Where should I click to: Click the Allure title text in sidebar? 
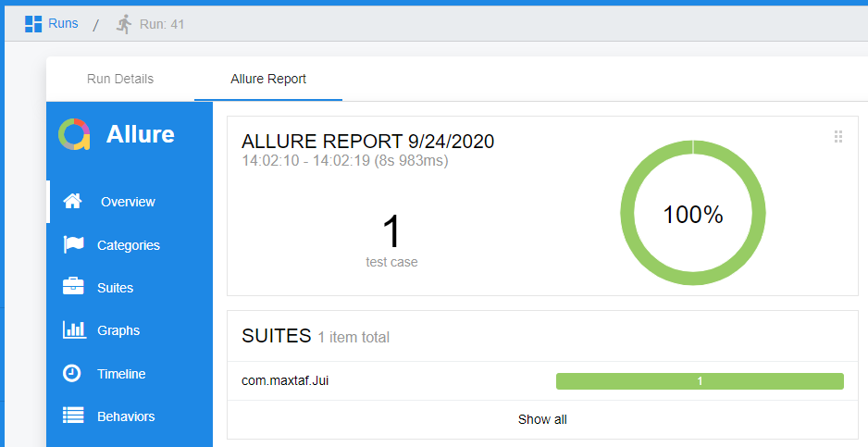pos(141,134)
